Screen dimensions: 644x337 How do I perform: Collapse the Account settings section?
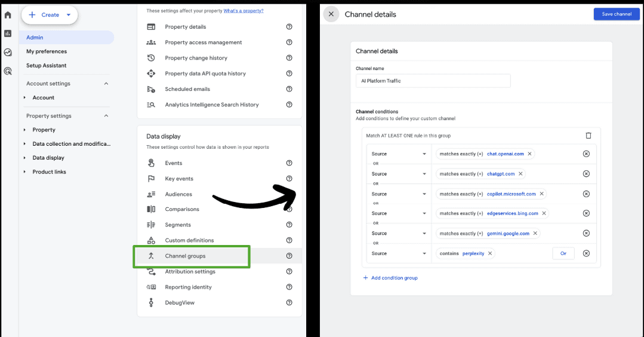point(106,84)
